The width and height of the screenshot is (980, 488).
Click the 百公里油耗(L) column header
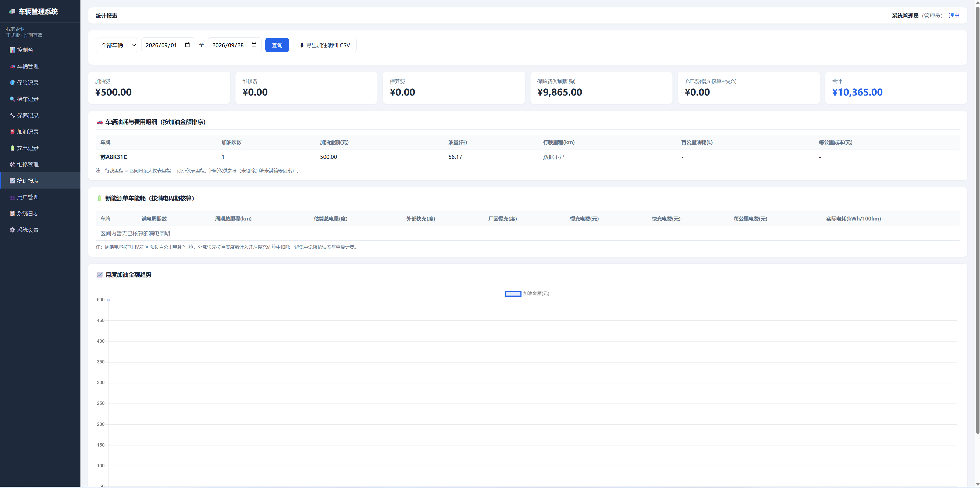(696, 142)
